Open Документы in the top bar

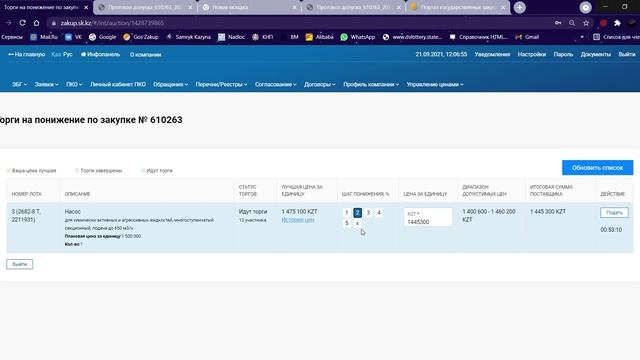pyautogui.click(x=596, y=54)
